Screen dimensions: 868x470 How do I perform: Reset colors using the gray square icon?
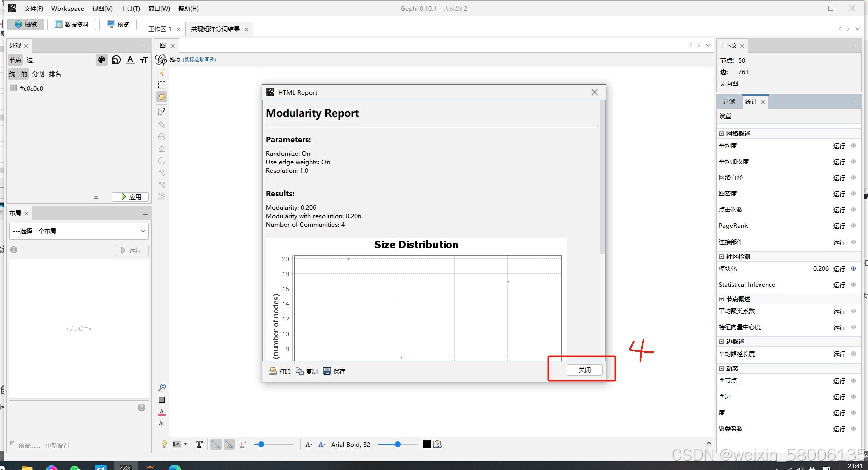click(162, 400)
